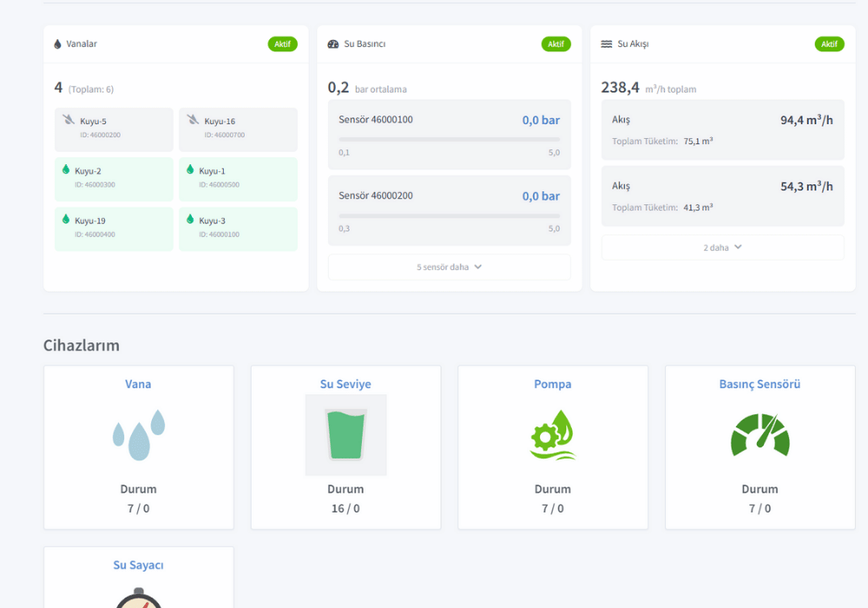
Task: Click the 94,4 m³/h Akış row
Action: (722, 129)
